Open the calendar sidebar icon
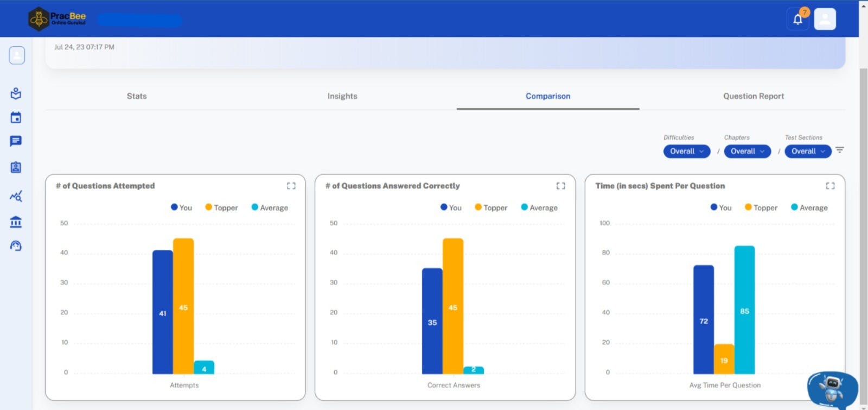This screenshot has height=410, width=868. point(16,117)
